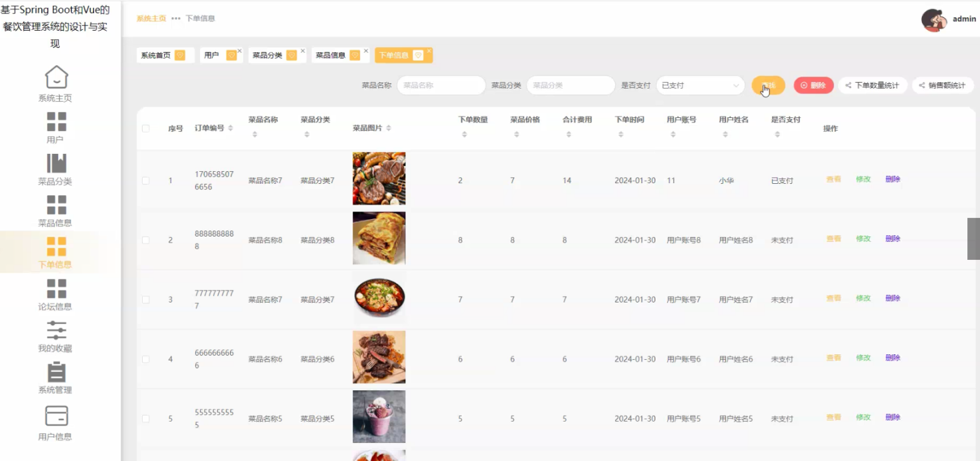Sort by 下单时间 column arrows
The image size is (980, 461).
[621, 135]
